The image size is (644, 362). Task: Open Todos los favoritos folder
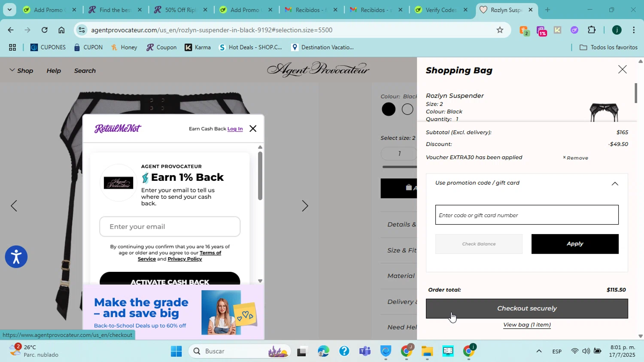point(608,47)
